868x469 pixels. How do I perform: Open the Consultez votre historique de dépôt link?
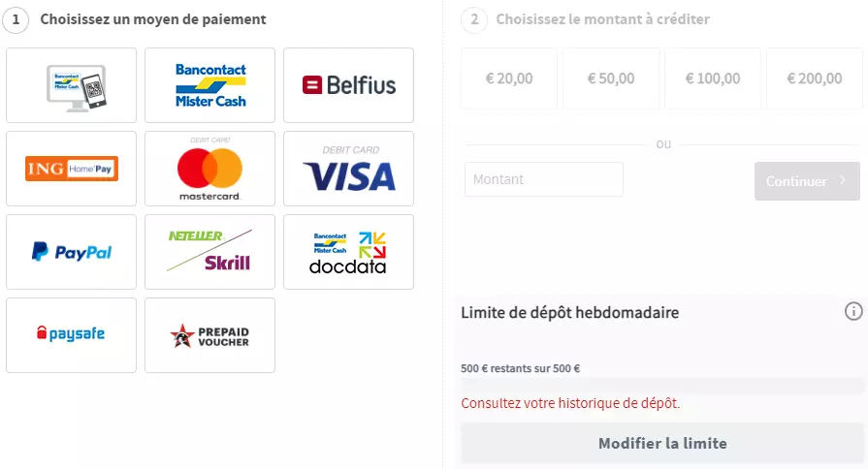pos(570,403)
